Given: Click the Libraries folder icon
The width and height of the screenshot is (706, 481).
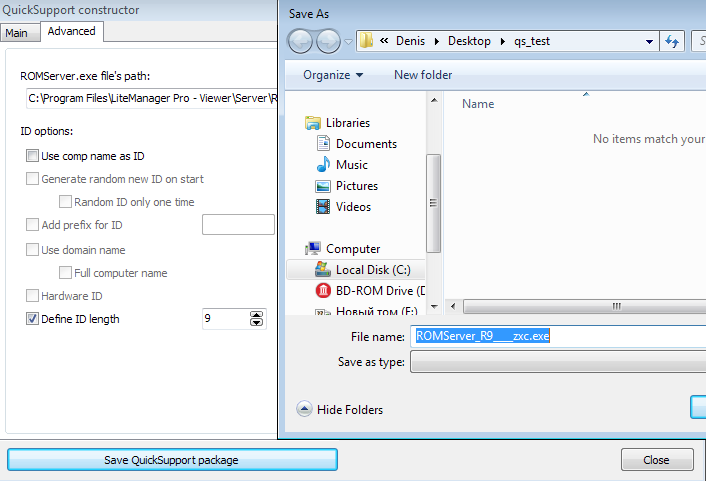Looking at the screenshot, I should (x=313, y=123).
